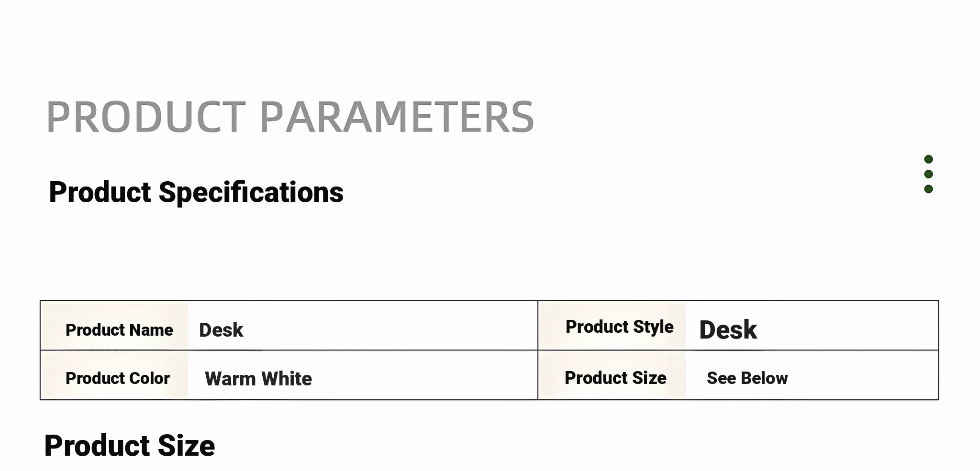Click the bottom dot of the kebab icon
Viewport: 980px width, 471px height.
[x=928, y=189]
